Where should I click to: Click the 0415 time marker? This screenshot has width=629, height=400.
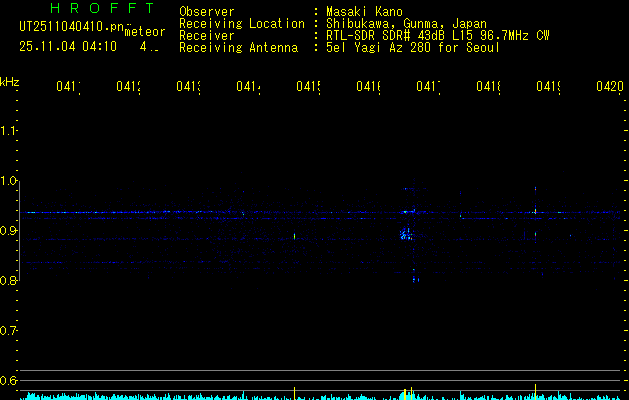click(x=308, y=86)
